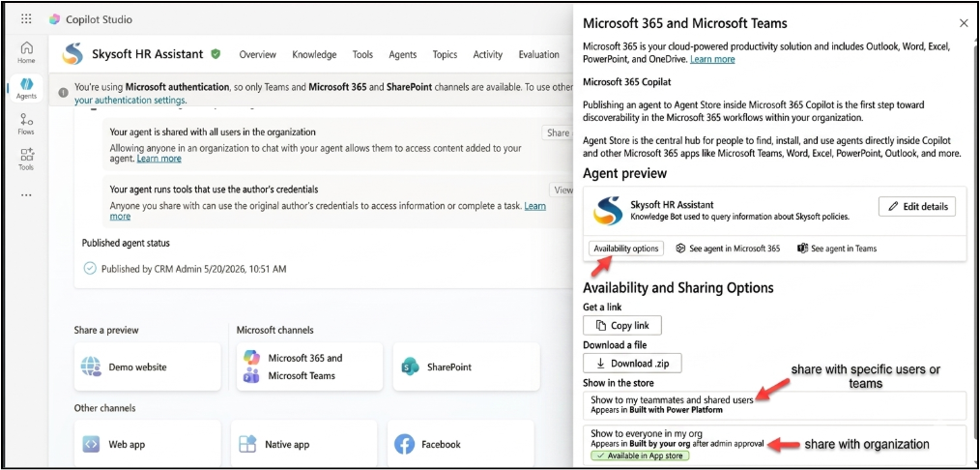Click Learn more under agent shared with all users
980x470 pixels.
[159, 159]
